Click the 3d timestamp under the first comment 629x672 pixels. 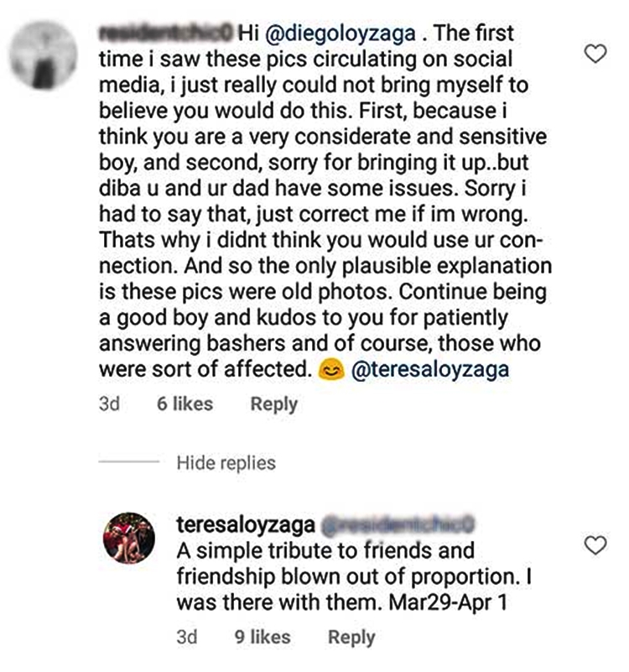[109, 404]
